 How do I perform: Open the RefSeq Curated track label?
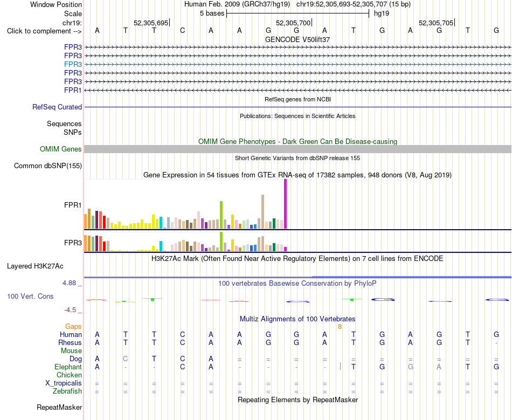pyautogui.click(x=57, y=107)
